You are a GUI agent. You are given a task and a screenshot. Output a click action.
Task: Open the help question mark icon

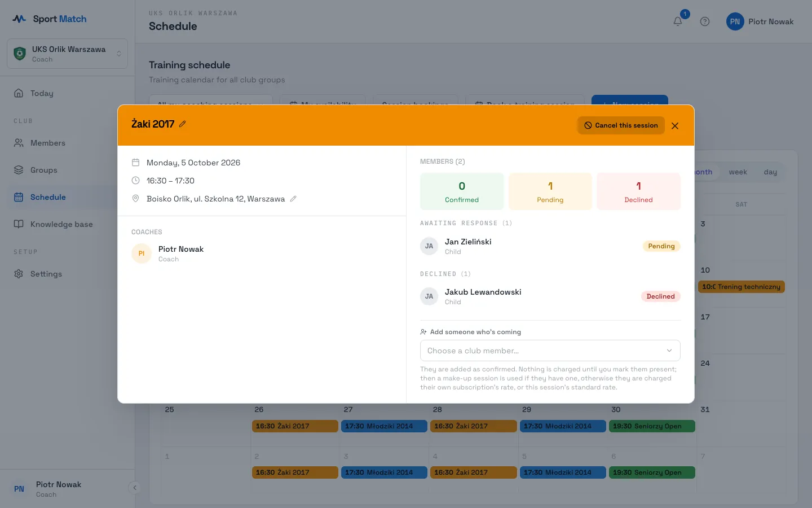coord(705,21)
